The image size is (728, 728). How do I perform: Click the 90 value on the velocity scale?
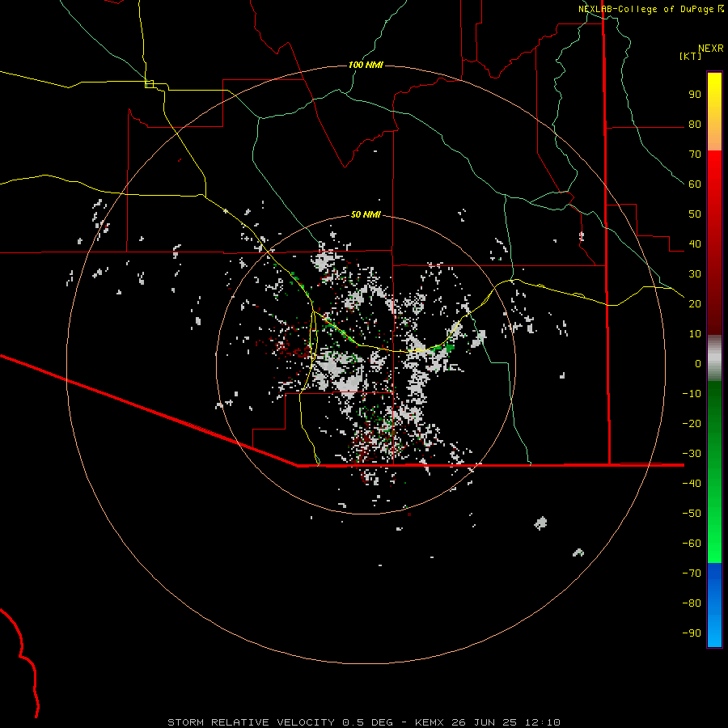(x=695, y=95)
